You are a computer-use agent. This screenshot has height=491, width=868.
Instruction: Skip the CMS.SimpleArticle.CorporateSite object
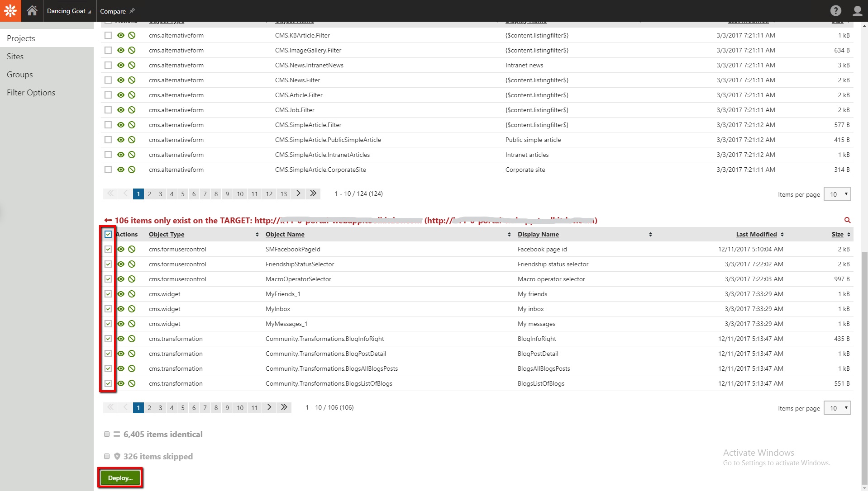tap(132, 170)
